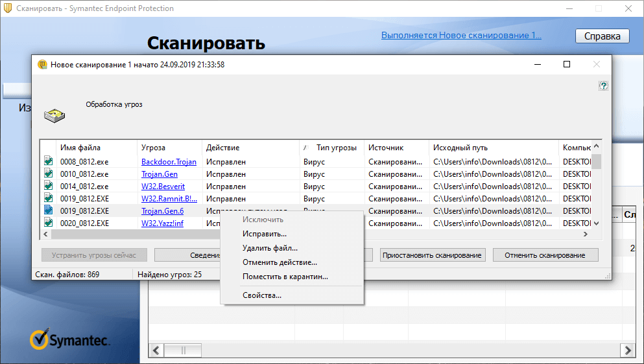The height and width of the screenshot is (364, 644).
Task: Click the threat list scroll down arrow
Action: [x=597, y=223]
